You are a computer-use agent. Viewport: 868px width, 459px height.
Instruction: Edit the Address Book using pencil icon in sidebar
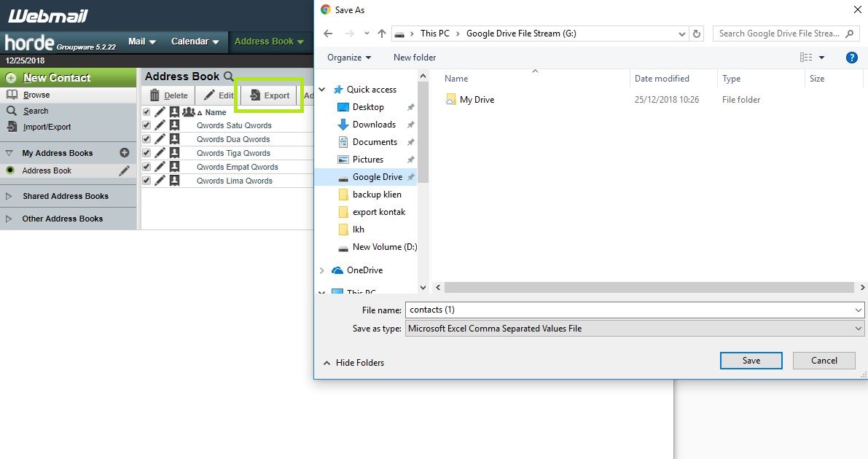click(125, 170)
